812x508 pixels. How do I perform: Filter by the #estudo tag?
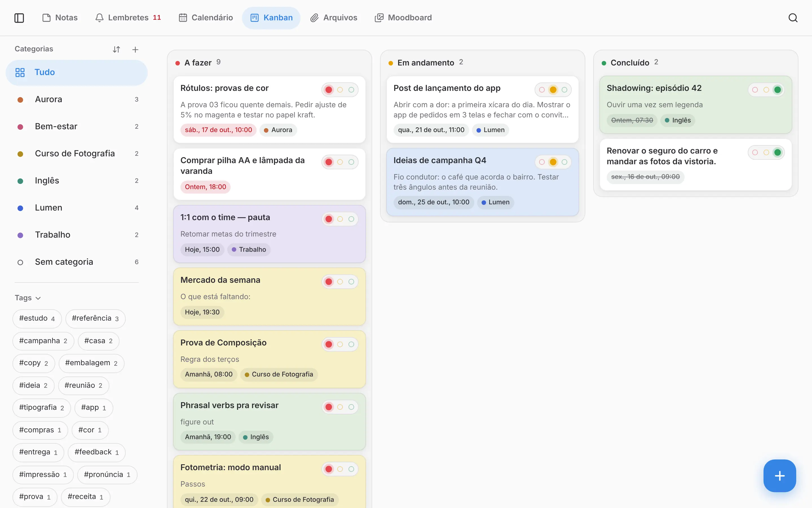coord(37,319)
